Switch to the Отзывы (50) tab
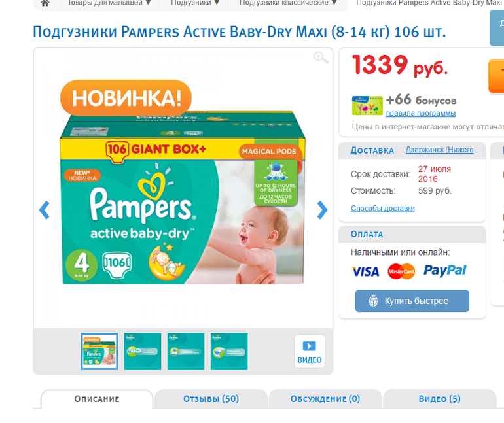The width and height of the screenshot is (504, 423). [x=211, y=399]
